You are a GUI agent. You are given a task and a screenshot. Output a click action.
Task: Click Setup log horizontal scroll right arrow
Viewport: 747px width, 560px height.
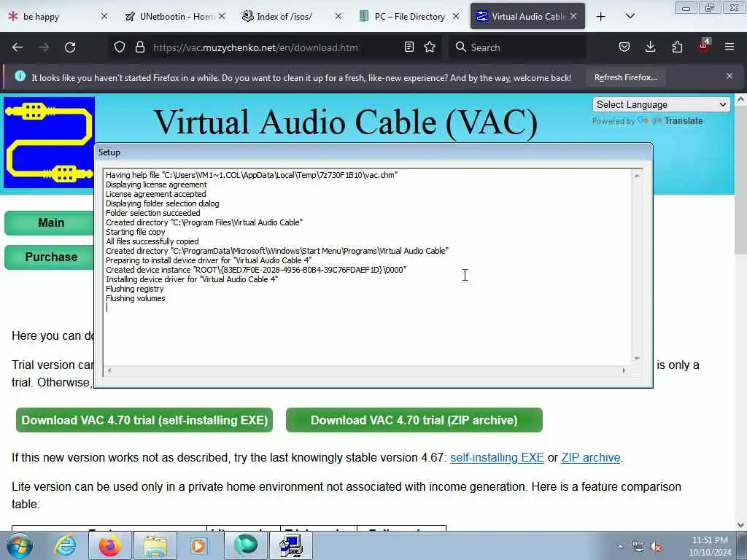coord(624,370)
